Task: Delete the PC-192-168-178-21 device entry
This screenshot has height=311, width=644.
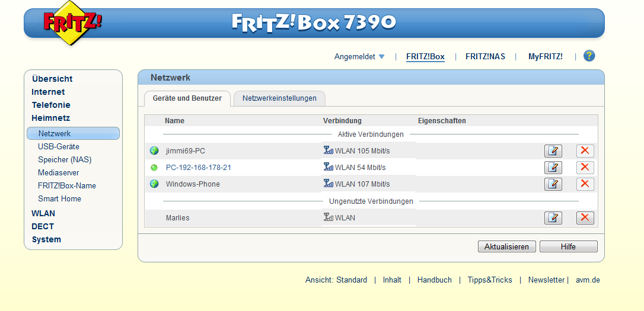Action: [x=585, y=168]
